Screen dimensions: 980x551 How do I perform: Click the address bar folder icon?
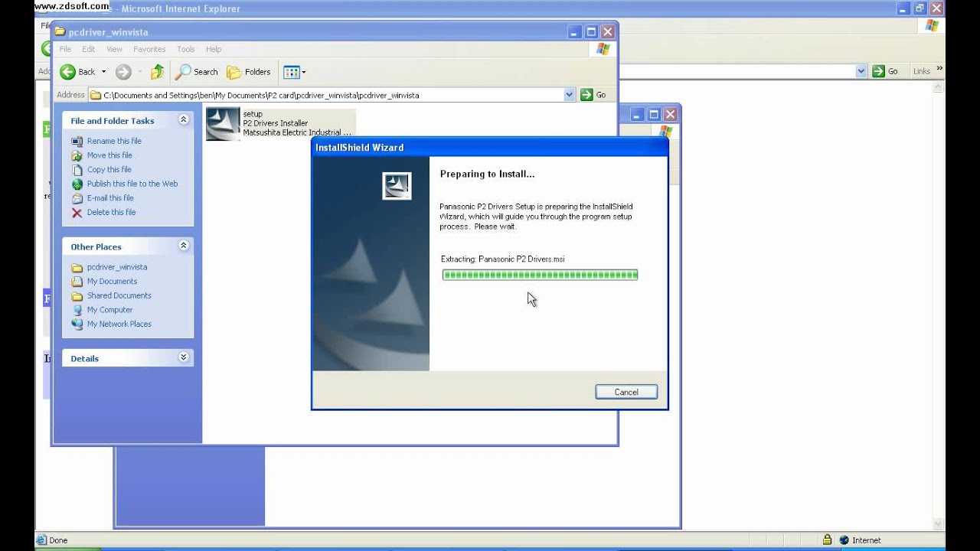[x=96, y=96]
